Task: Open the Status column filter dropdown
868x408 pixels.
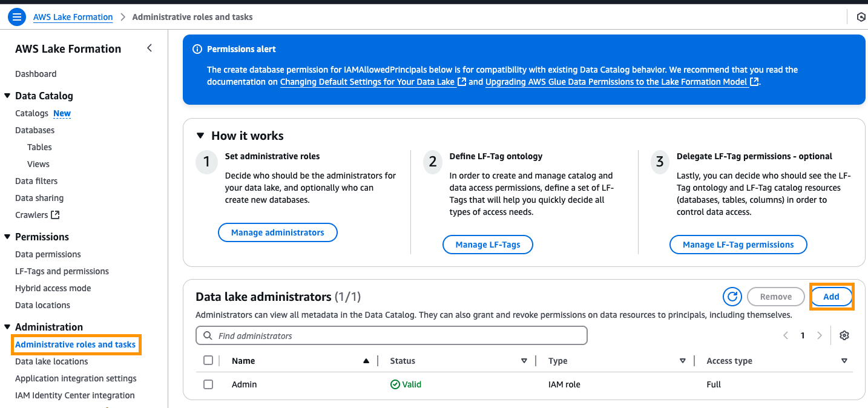Action: [524, 361]
